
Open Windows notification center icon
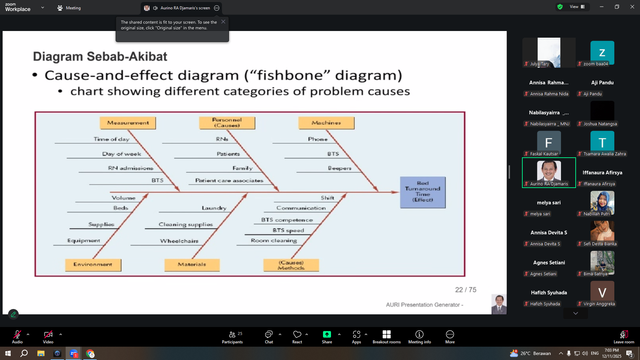(x=629, y=353)
